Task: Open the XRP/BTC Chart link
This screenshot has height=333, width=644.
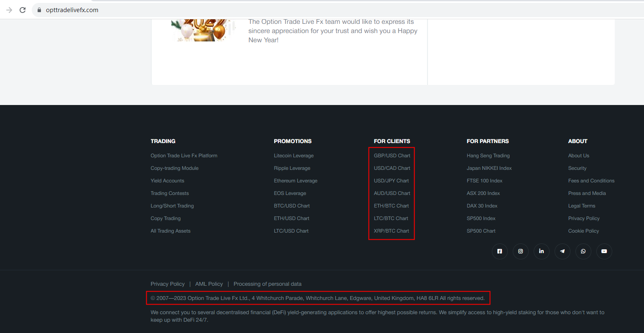Action: click(x=392, y=231)
